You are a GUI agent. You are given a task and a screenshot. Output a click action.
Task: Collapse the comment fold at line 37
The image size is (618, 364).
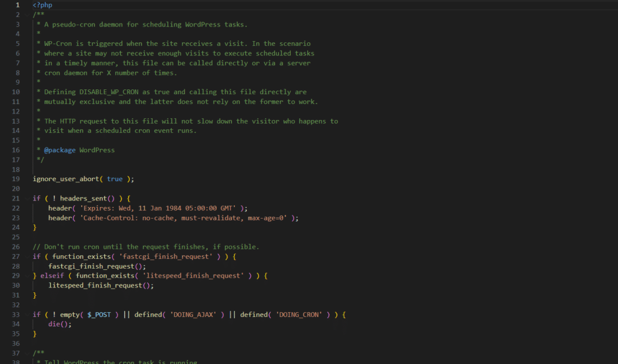[x=27, y=353]
